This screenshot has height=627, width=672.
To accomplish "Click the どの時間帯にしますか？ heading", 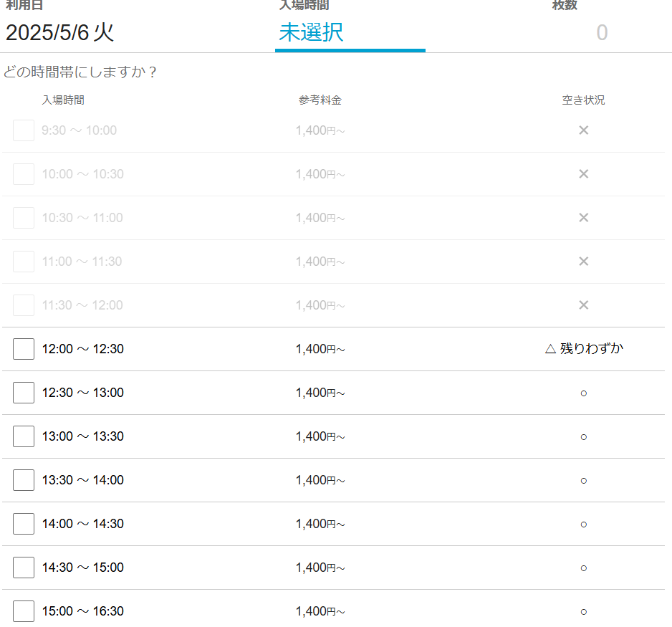I will click(x=80, y=72).
